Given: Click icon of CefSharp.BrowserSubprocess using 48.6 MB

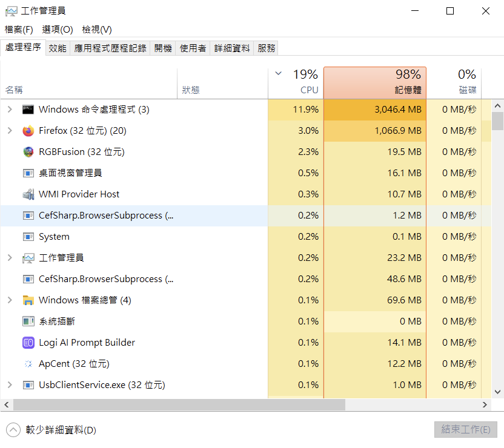Looking at the screenshot, I should tap(28, 280).
